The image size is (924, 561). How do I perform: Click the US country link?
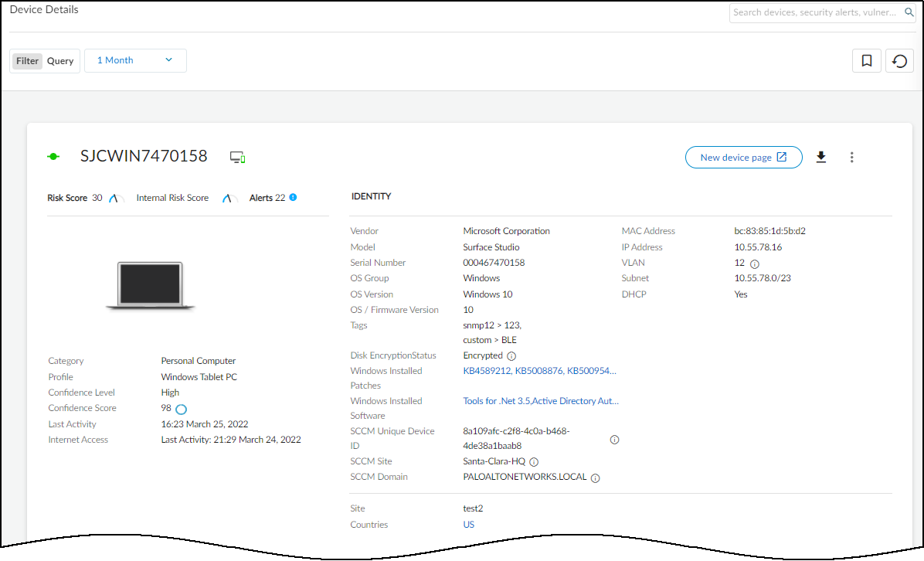click(x=468, y=525)
